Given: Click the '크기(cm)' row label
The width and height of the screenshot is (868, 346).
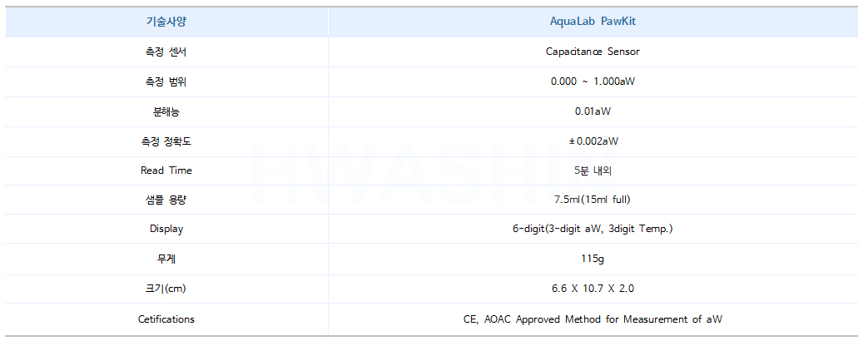Looking at the screenshot, I should click(x=166, y=289).
